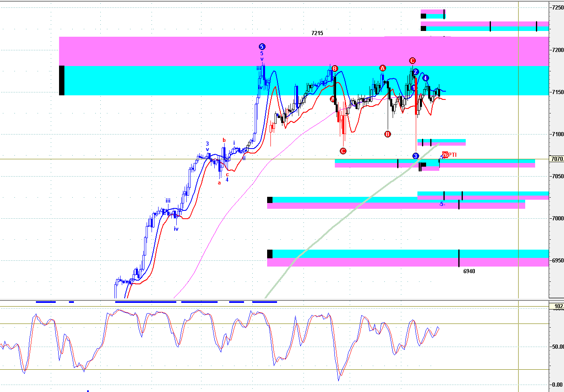Select the blue circled 2 wave marker
The width and height of the screenshot is (564, 392).
(416, 72)
